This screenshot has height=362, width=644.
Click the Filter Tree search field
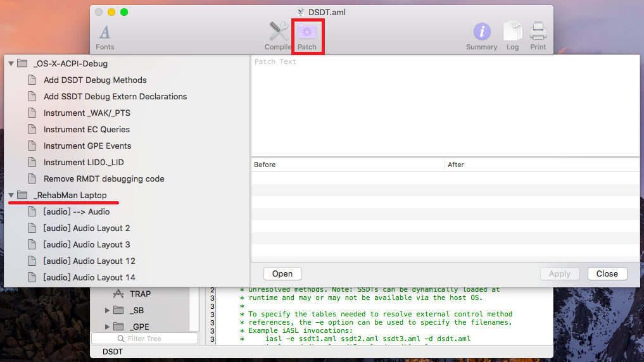coord(144,339)
